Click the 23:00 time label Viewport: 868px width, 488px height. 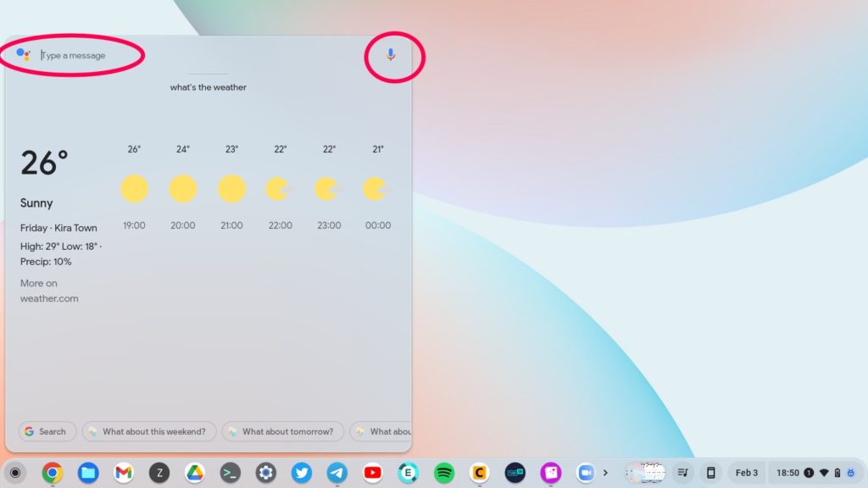[329, 225]
